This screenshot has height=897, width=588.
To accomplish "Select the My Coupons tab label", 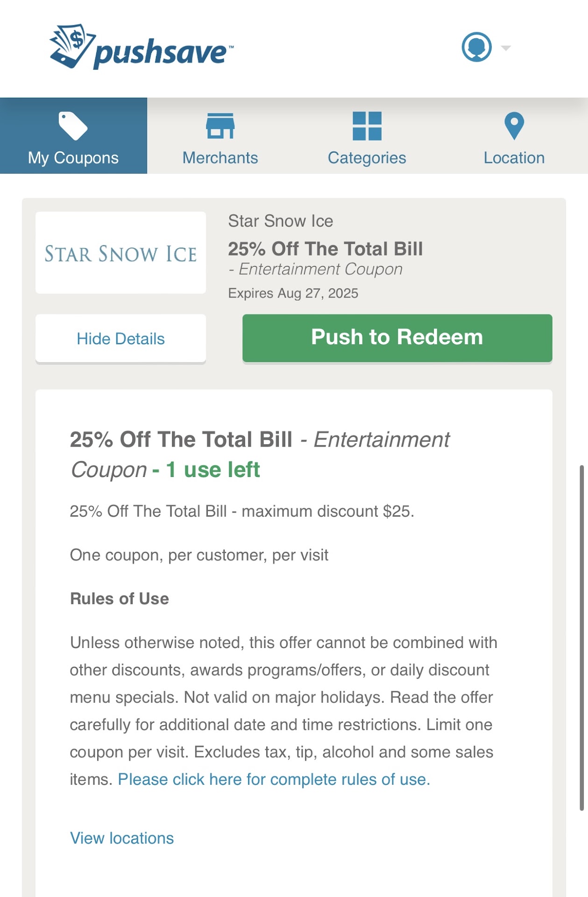I will click(73, 158).
